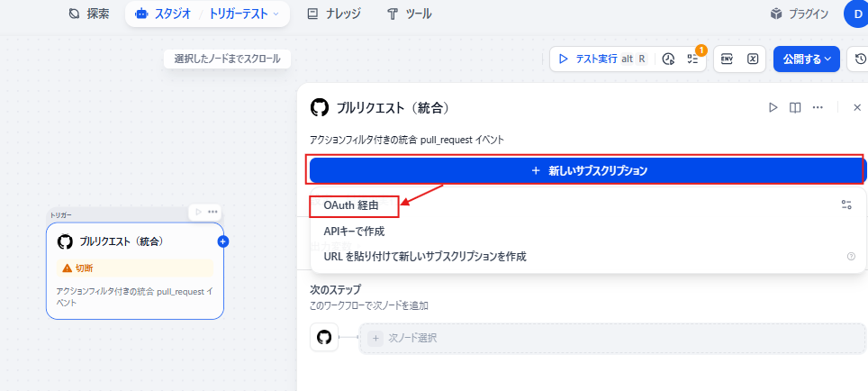Open the ナレッジ knowledge tab
The width and height of the screenshot is (868, 391).
(x=334, y=14)
